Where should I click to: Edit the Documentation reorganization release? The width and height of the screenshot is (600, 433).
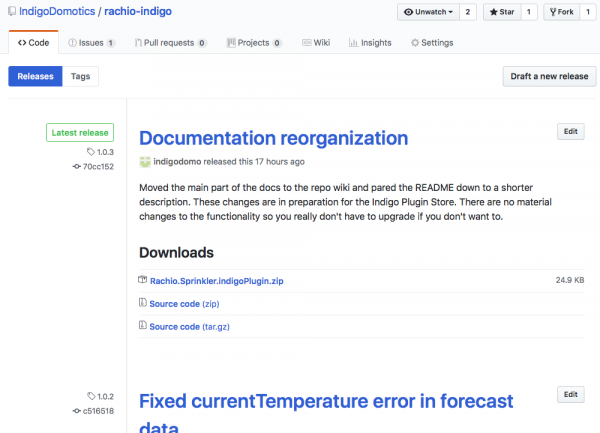[571, 131]
